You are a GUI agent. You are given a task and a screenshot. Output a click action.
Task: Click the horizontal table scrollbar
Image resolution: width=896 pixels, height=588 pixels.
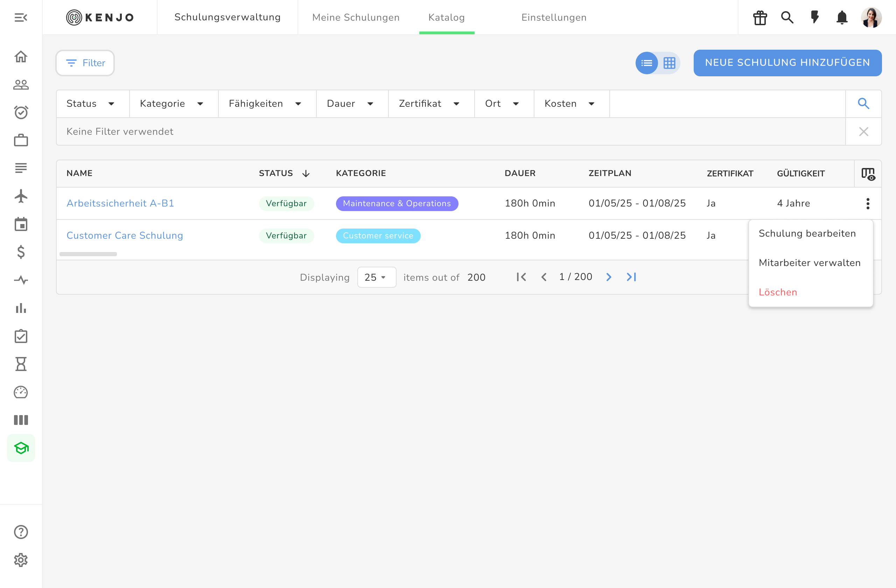tap(88, 254)
